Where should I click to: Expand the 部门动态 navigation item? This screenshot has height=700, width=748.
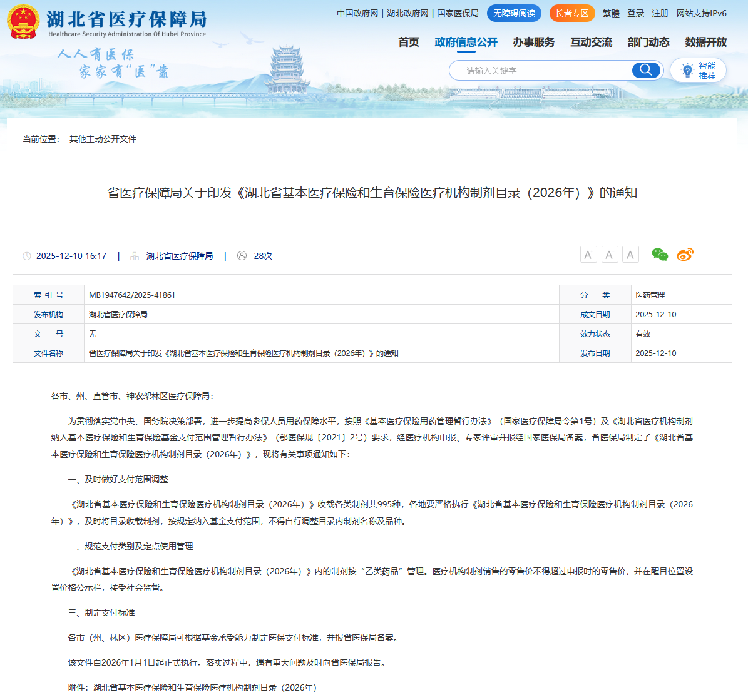648,42
